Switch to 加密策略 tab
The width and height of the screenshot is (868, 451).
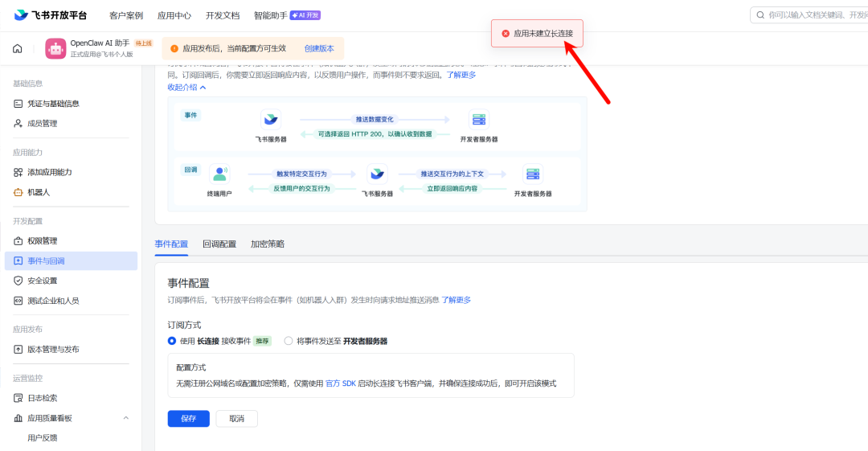267,244
